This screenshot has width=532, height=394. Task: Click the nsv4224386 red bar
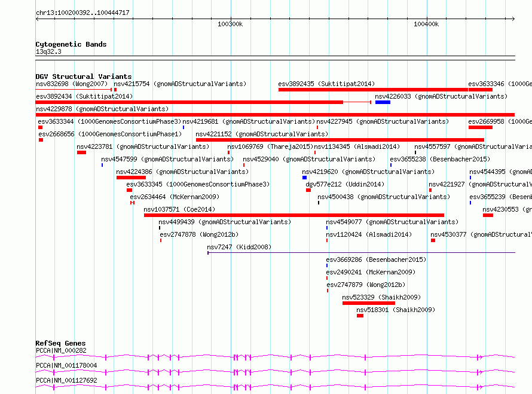(x=131, y=178)
